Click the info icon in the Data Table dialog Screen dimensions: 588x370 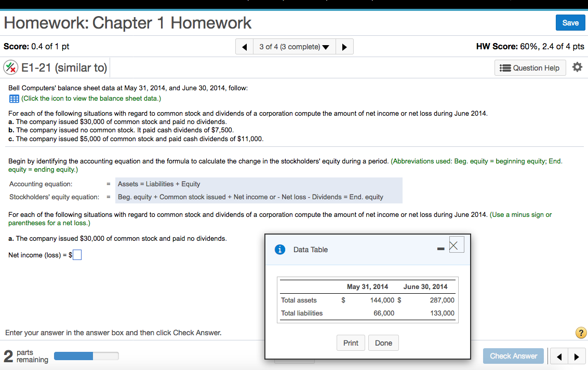tap(280, 249)
